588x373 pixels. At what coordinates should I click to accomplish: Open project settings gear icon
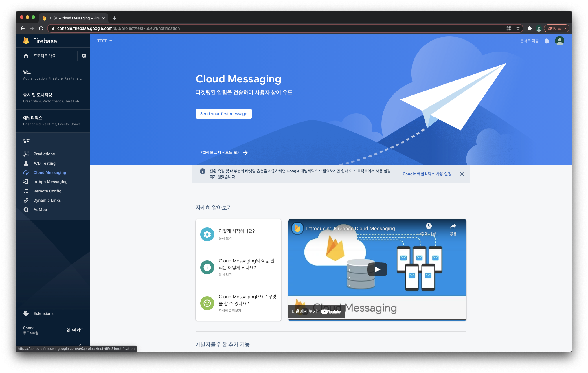coord(84,56)
